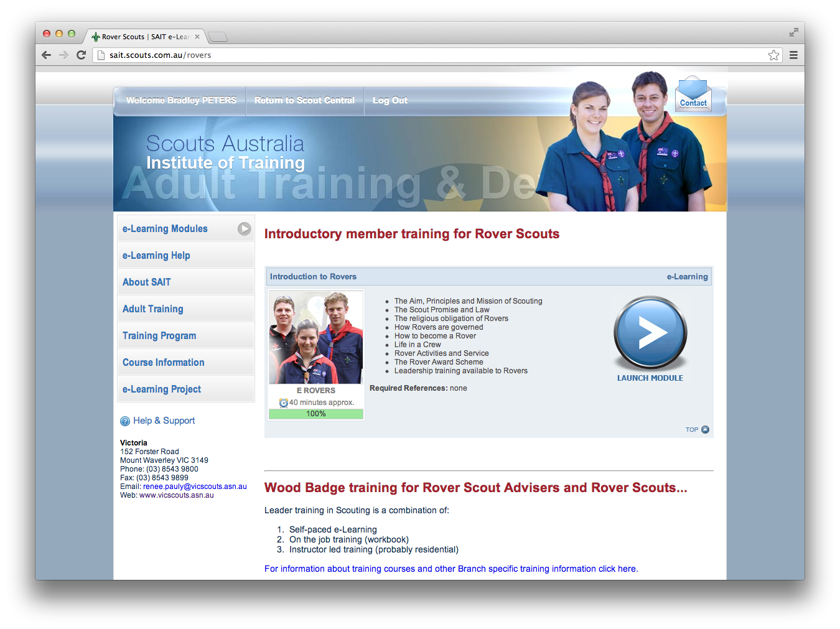
Task: Click Welcome Bradley PETERS in the nav bar
Action: 181,100
